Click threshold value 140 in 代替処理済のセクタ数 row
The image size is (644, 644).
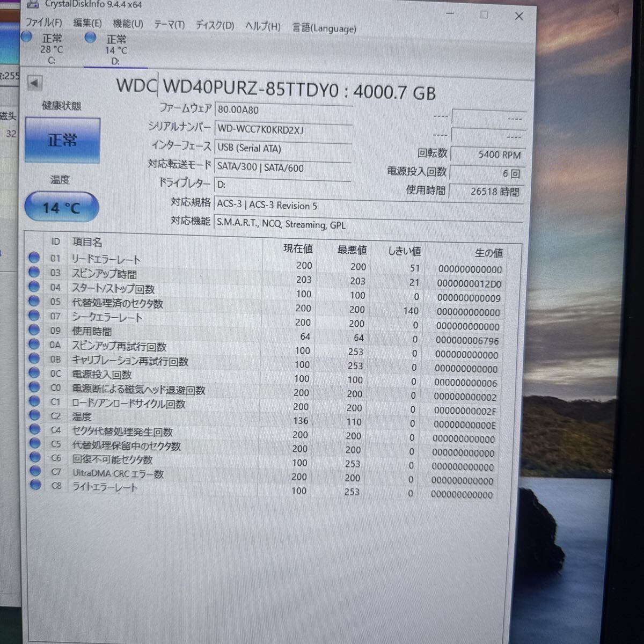pos(411,311)
